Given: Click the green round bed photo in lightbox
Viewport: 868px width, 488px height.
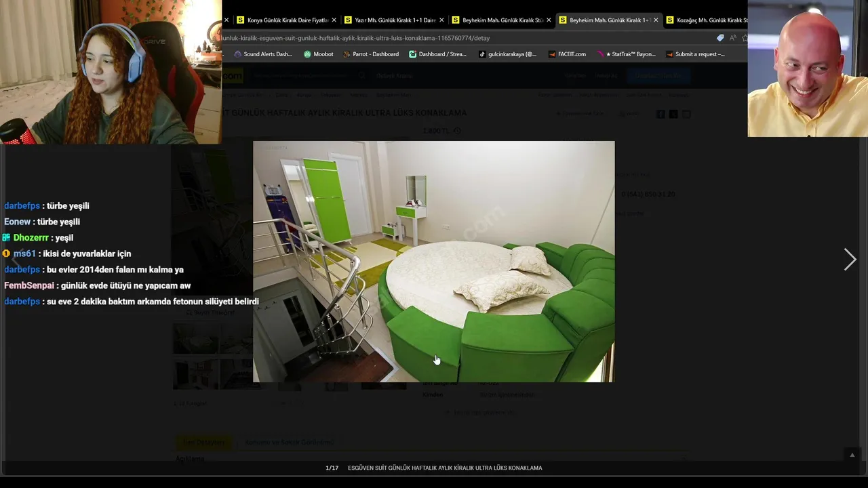Looking at the screenshot, I should 434,262.
